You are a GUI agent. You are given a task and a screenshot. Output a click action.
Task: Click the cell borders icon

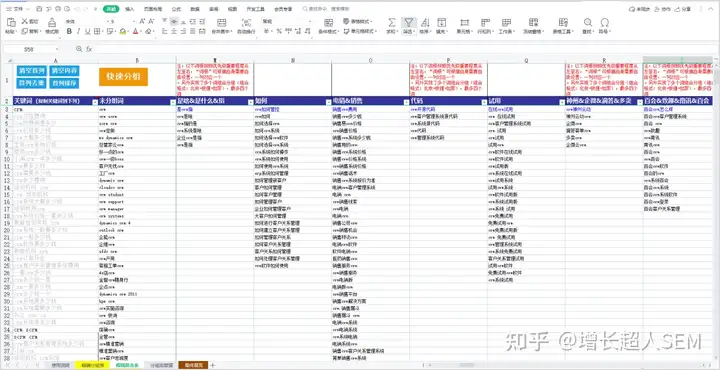click(97, 31)
